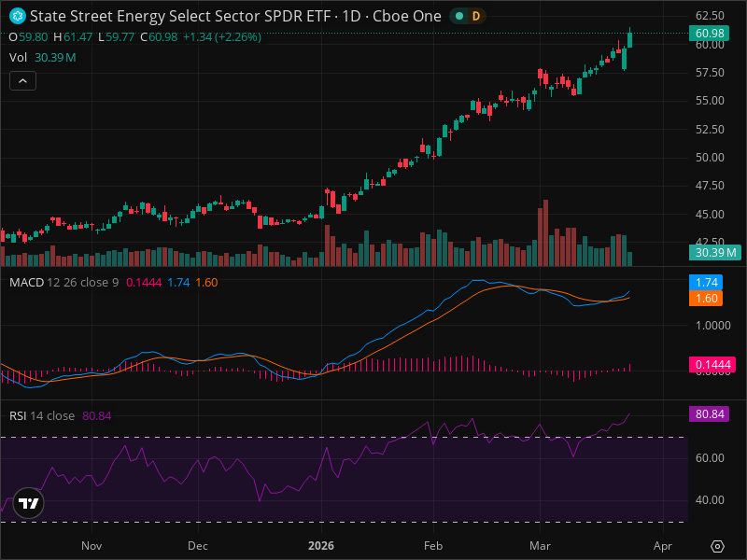Collapse the indicator legend chevron button
The height and width of the screenshot is (560, 747).
[x=22, y=81]
